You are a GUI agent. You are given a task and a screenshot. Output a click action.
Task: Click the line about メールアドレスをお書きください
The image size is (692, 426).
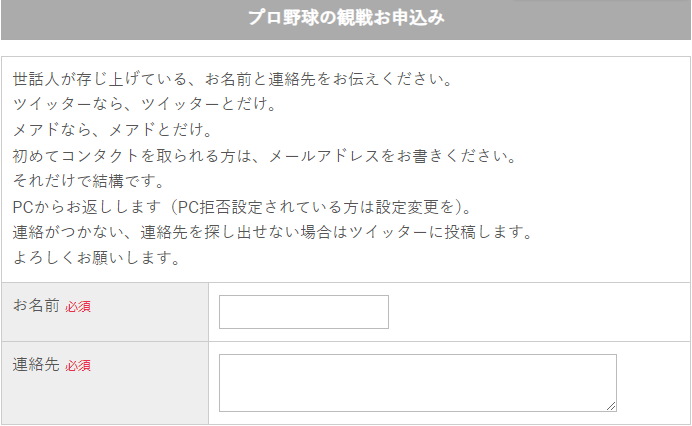[264, 155]
